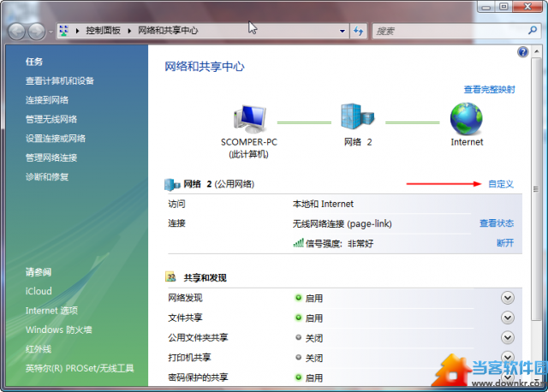
Task: Click 查看完整映射 link
Action: pyautogui.click(x=489, y=89)
